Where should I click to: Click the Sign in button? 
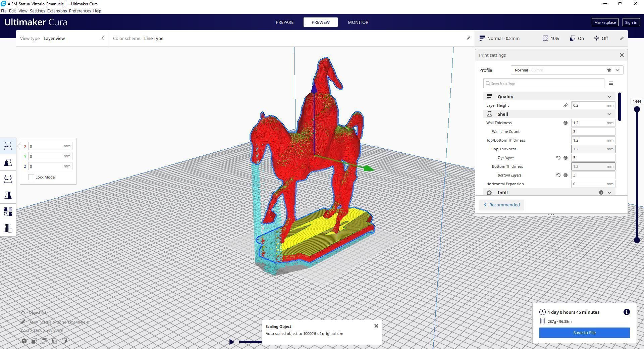coord(631,22)
